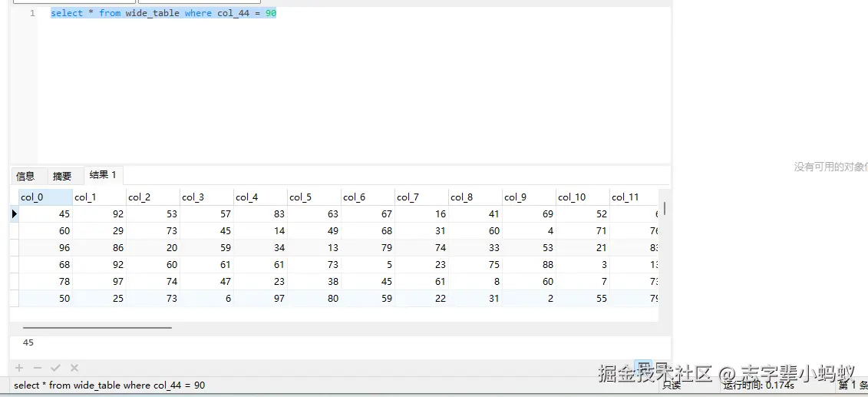Select the cell 55 in col_10
Viewport: 868px width, 397px height.
tap(583, 299)
